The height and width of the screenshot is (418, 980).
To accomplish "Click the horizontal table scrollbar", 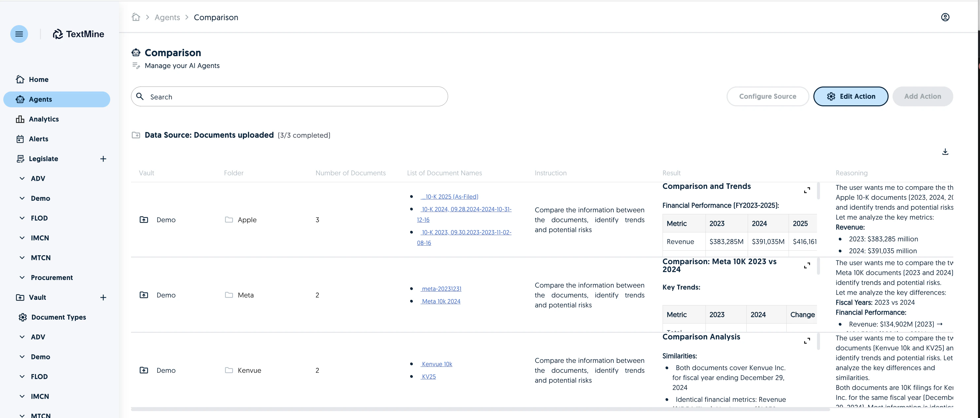I will pos(480,409).
